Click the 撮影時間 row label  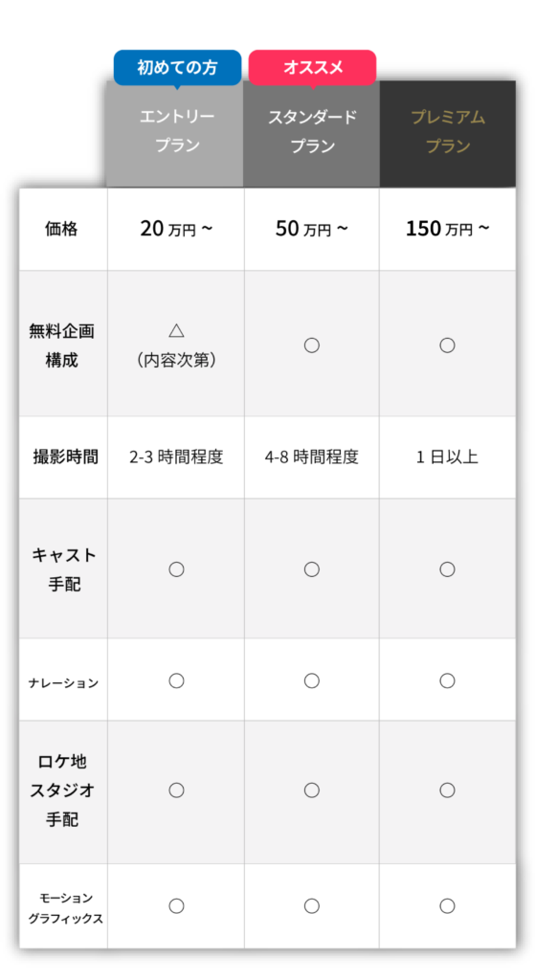pos(65,457)
